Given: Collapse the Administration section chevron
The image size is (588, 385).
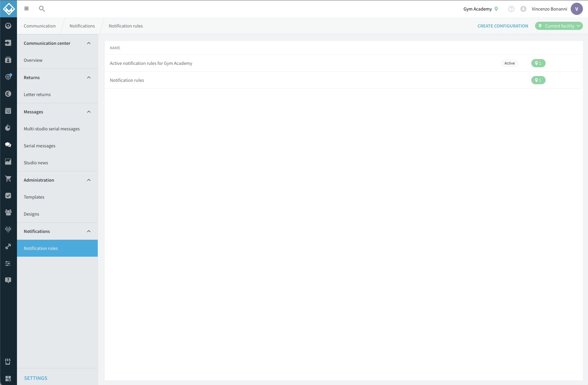Looking at the screenshot, I should 89,180.
